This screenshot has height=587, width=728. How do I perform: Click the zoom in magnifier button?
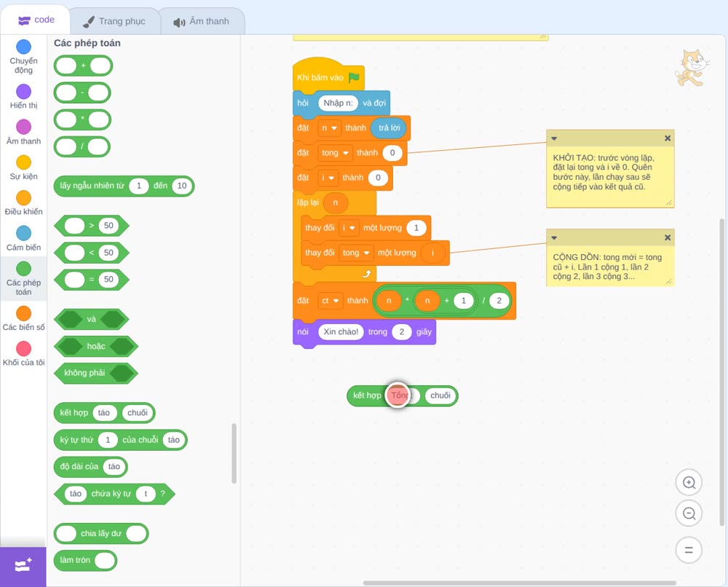pos(689,483)
